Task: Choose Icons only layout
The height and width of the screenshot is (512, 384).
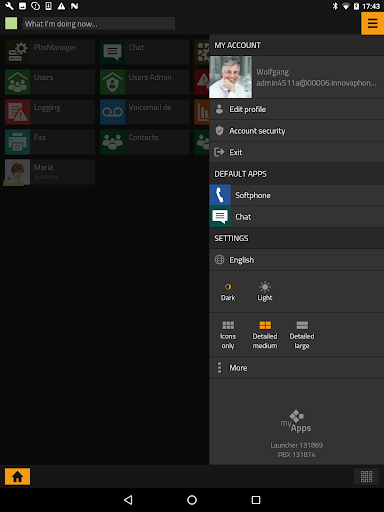Action: click(228, 335)
